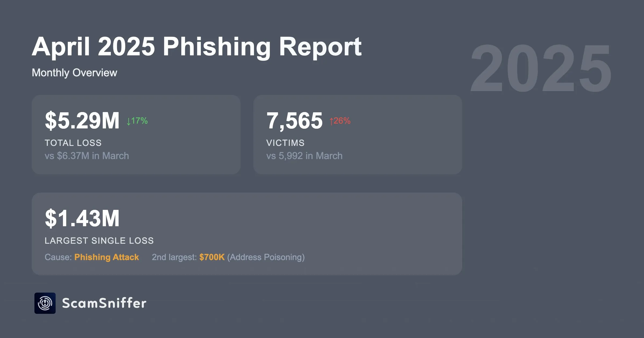Image resolution: width=644 pixels, height=338 pixels.
Task: Select the Monthly Overview subtitle
Action: click(x=75, y=73)
